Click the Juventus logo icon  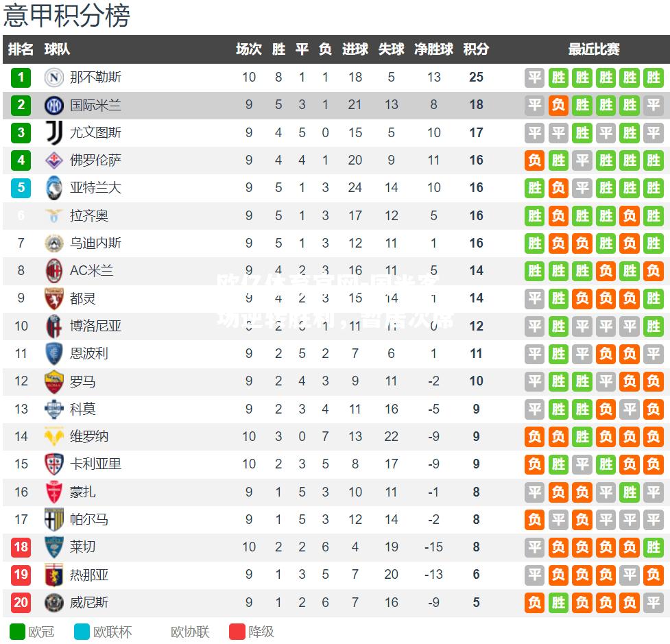pos(54,133)
